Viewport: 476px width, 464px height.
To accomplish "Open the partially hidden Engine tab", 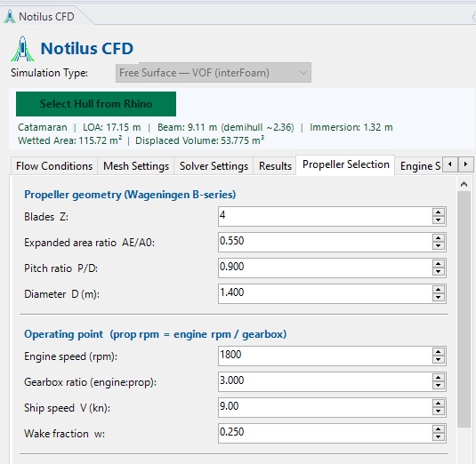I will coord(420,166).
